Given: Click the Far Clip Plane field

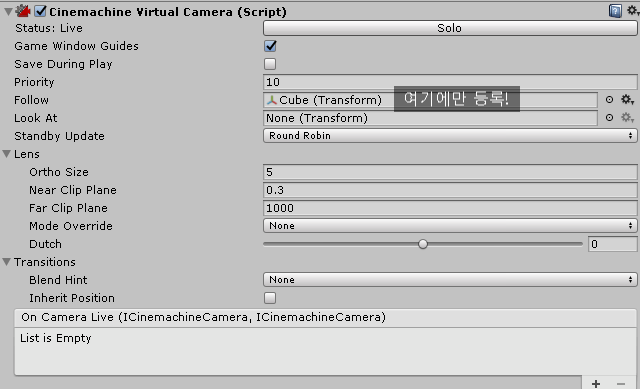Looking at the screenshot, I should coord(450,208).
